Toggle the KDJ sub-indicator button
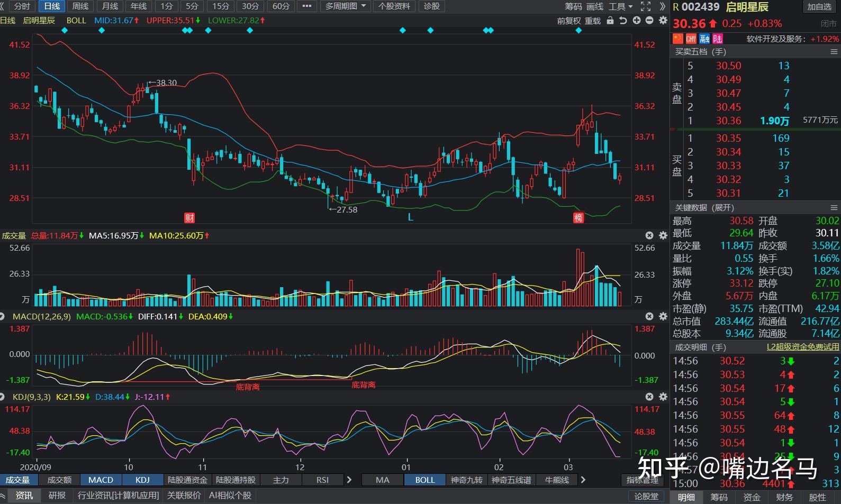Screen dimensions: 841x504 [142, 480]
